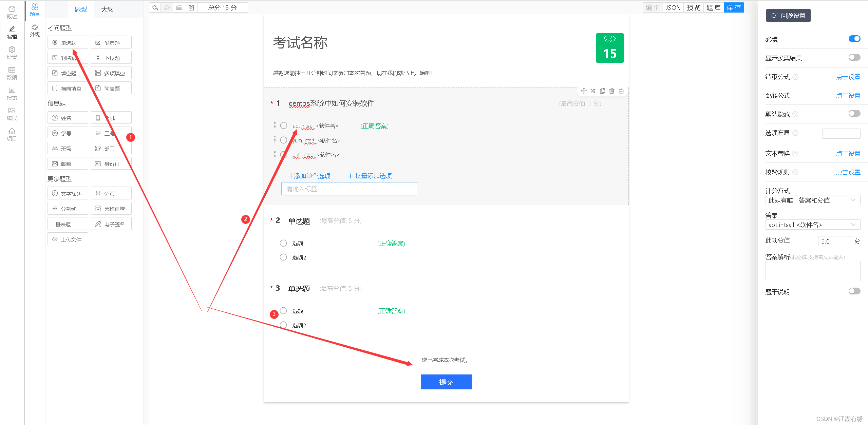
Task: Open the 答案 dropdown showing apt intsall
Action: pos(813,225)
